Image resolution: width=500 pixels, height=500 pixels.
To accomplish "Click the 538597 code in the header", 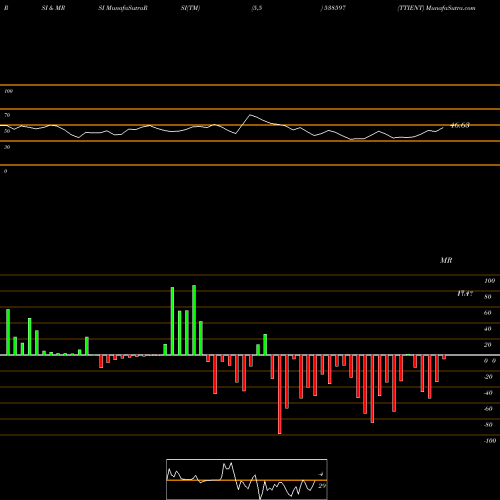I will click(x=334, y=8).
